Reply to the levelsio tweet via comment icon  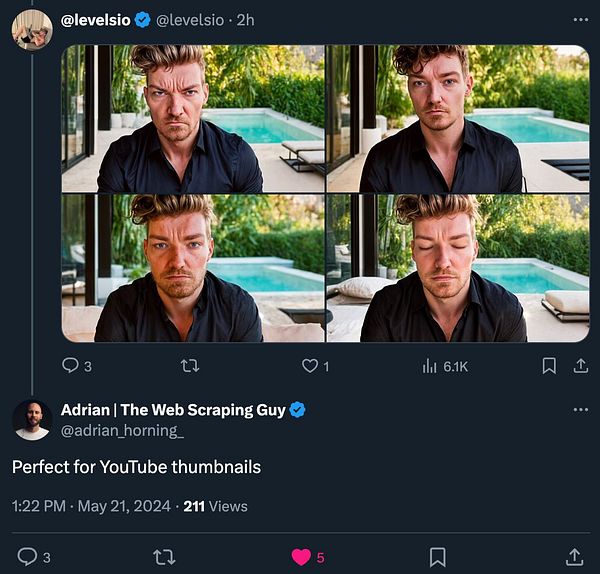(70, 366)
